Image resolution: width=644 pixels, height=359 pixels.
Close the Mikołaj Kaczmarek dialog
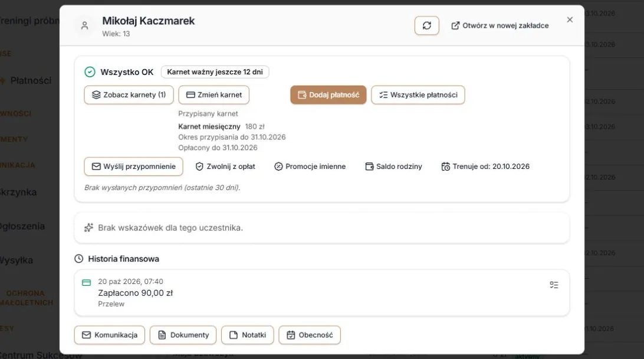tap(570, 19)
